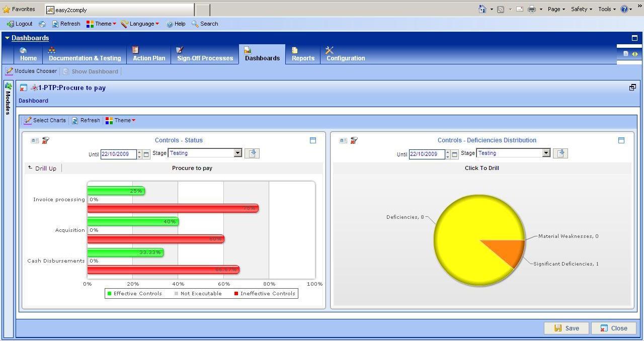Screen dimensions: 644x341
Task: Click the pin icon before 1-PTP title
Action: 34,88
